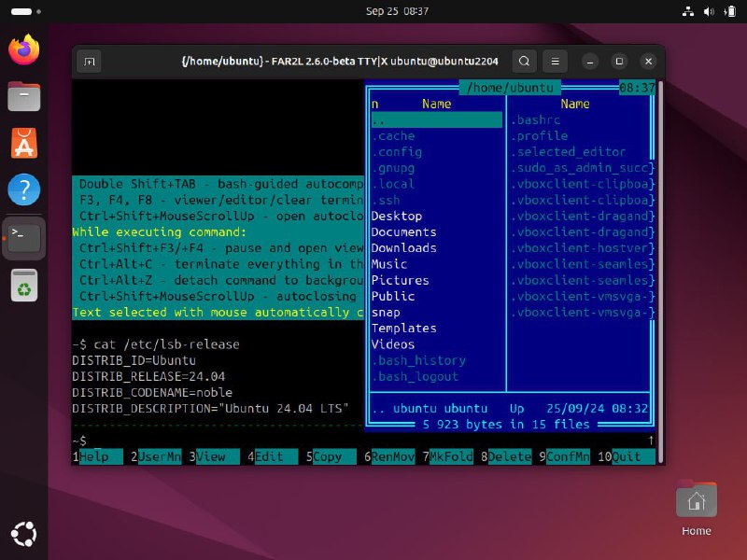The image size is (747, 560).
Task: Click the network status icon
Action: point(688,11)
